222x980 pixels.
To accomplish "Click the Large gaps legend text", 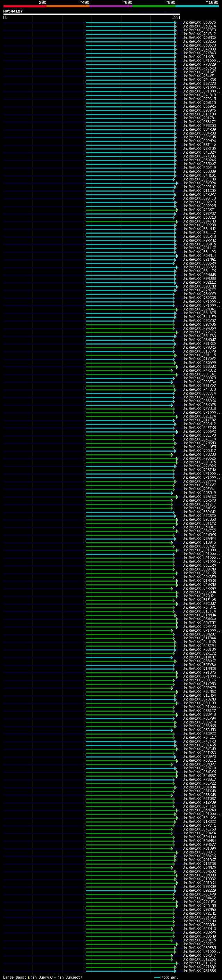I will tap(43, 977).
